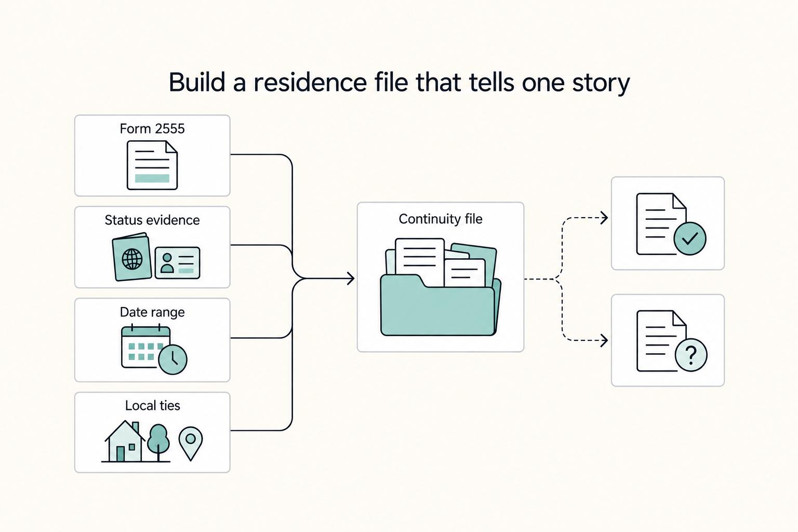This screenshot has height=532, width=798.
Task: Select the document with checkmark icon
Action: 671,224
